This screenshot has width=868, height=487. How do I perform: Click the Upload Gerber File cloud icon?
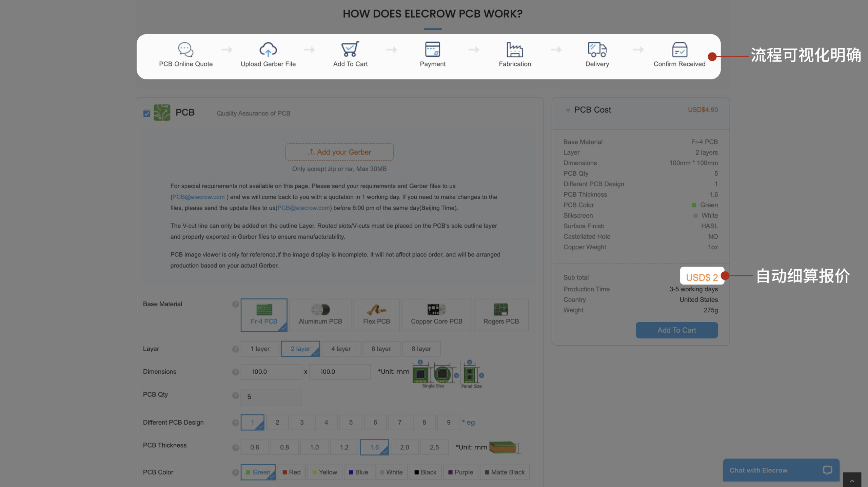click(268, 50)
